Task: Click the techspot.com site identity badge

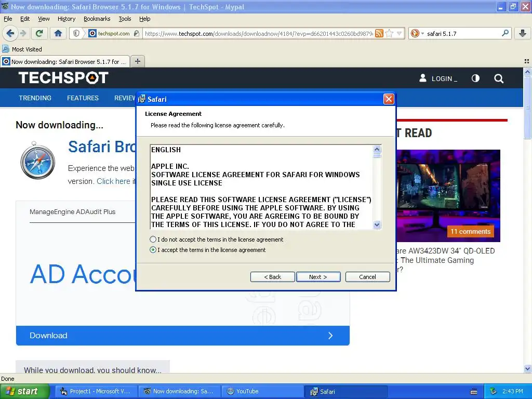Action: [x=109, y=33]
